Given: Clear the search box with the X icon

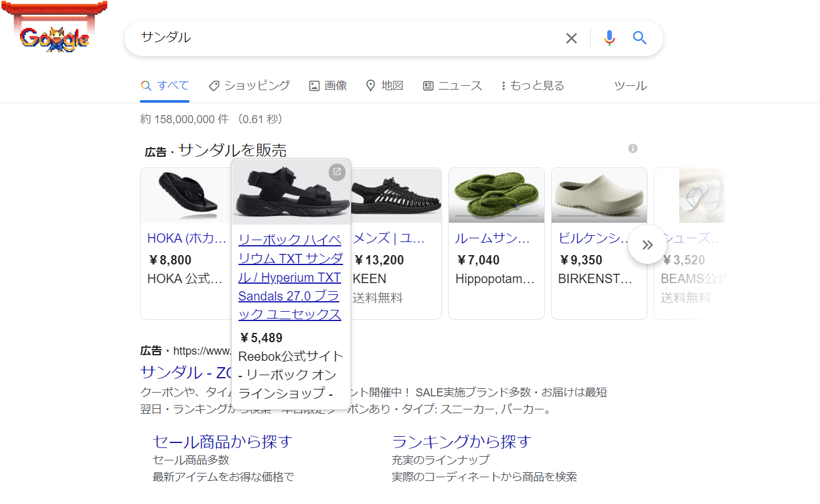Looking at the screenshot, I should click(572, 39).
